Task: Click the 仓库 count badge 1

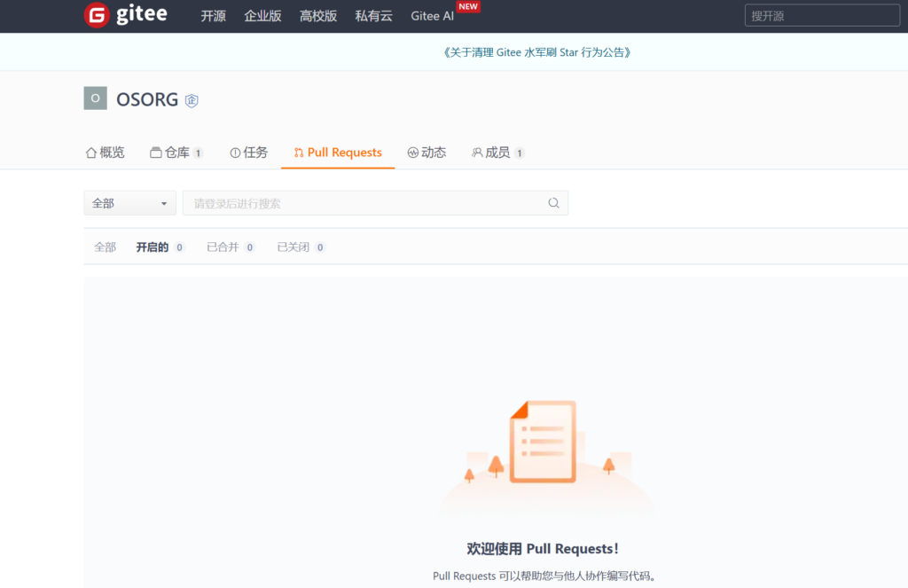Action: coord(198,153)
